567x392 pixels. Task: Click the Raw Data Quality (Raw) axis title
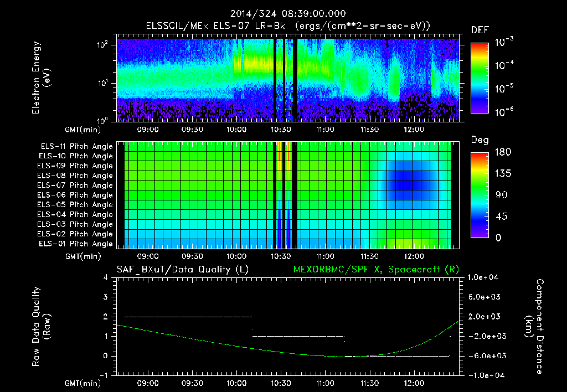click(41, 327)
